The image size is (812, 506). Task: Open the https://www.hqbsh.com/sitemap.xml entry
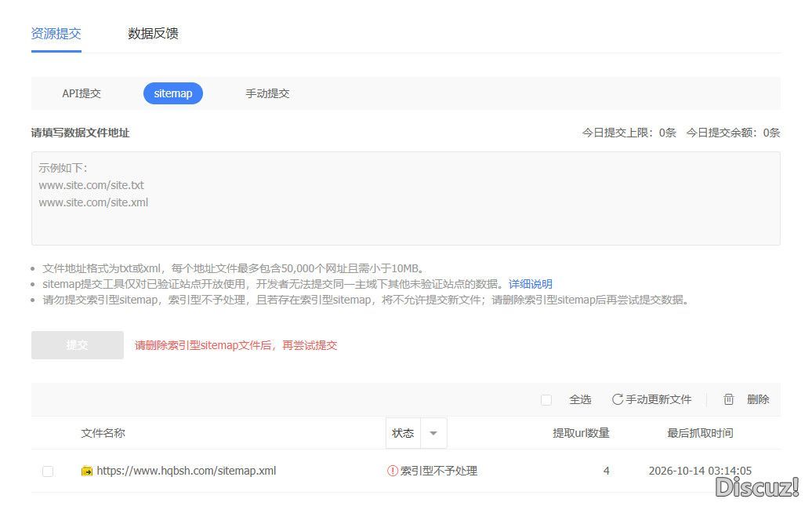click(187, 471)
